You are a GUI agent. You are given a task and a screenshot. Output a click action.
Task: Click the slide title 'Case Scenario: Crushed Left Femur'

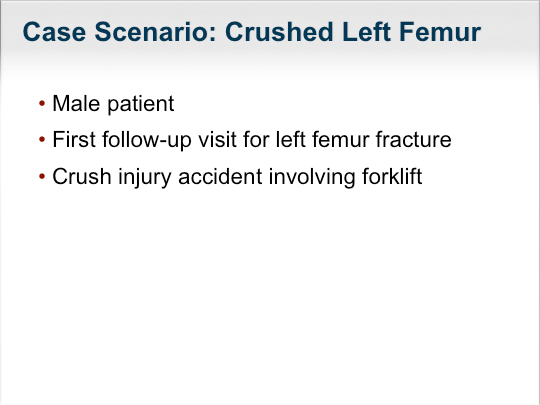click(x=252, y=32)
